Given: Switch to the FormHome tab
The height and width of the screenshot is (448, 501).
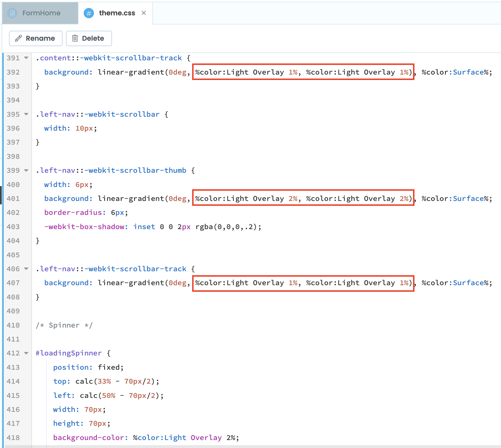Looking at the screenshot, I should point(40,13).
